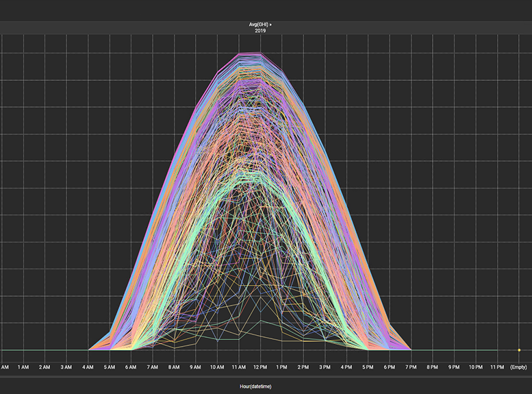Click the 2 AM axis label
Screen dimensions: 532x394
pos(45,367)
